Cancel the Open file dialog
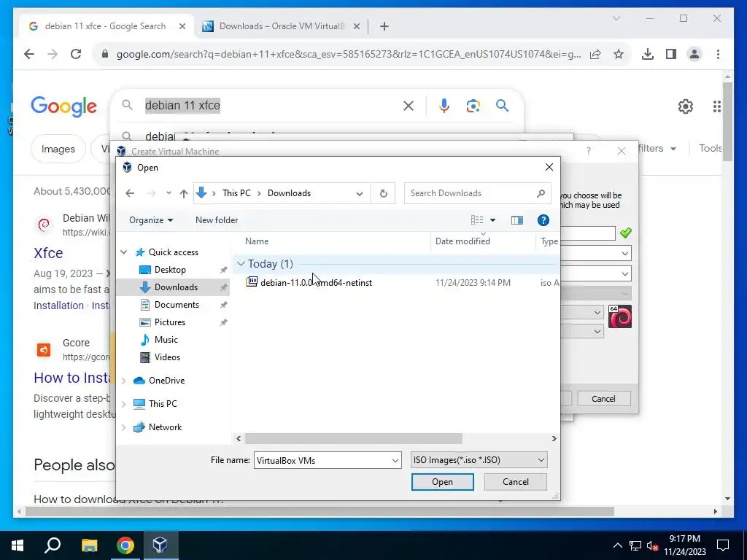The height and width of the screenshot is (560, 747). pos(516,482)
